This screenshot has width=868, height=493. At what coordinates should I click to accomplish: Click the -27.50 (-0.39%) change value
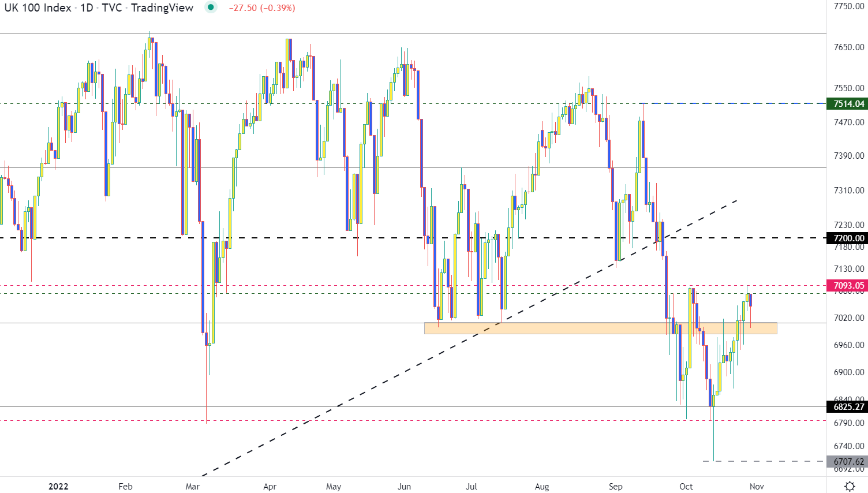coord(262,8)
